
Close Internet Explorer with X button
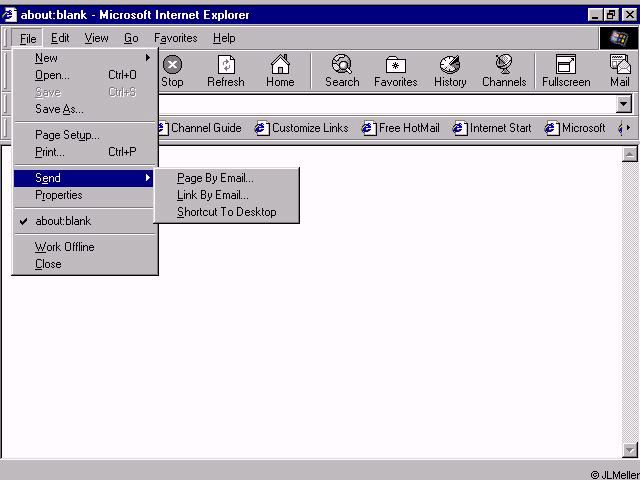coord(629,16)
